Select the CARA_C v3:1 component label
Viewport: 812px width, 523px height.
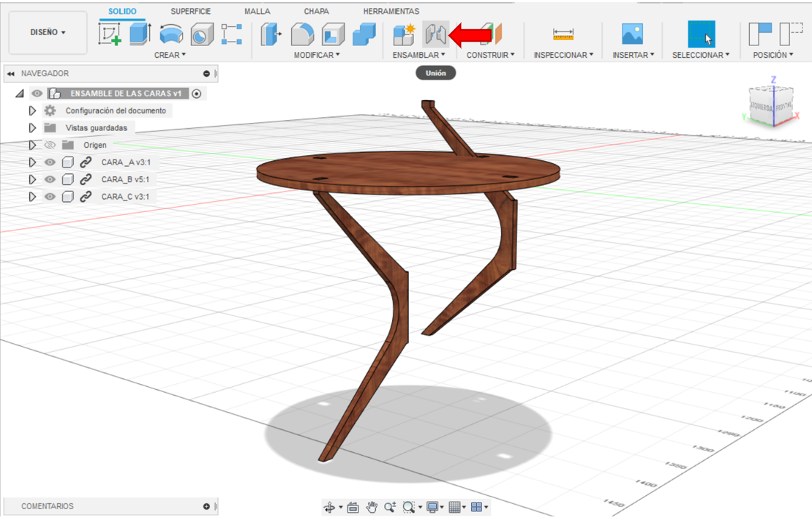[x=125, y=196]
